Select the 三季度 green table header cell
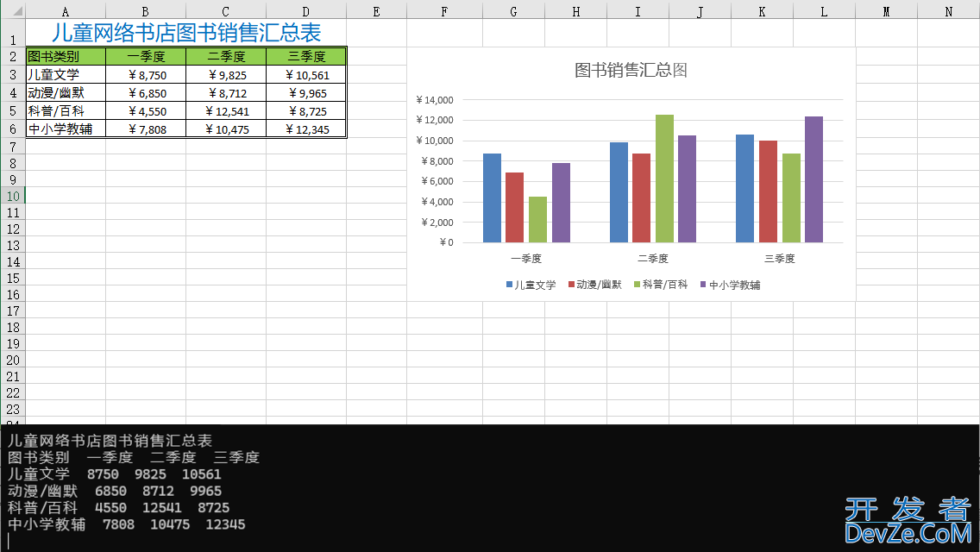The image size is (980, 552). pos(306,57)
